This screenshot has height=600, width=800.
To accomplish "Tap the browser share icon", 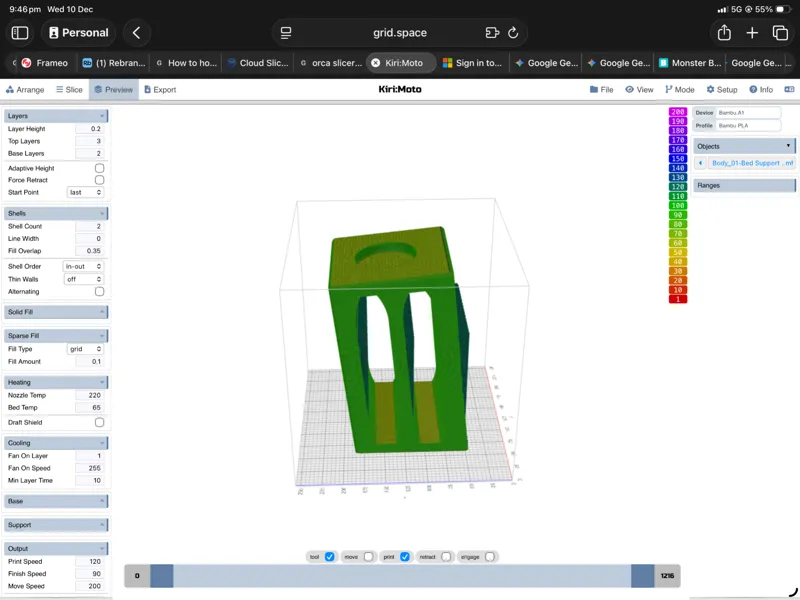I will 724,33.
